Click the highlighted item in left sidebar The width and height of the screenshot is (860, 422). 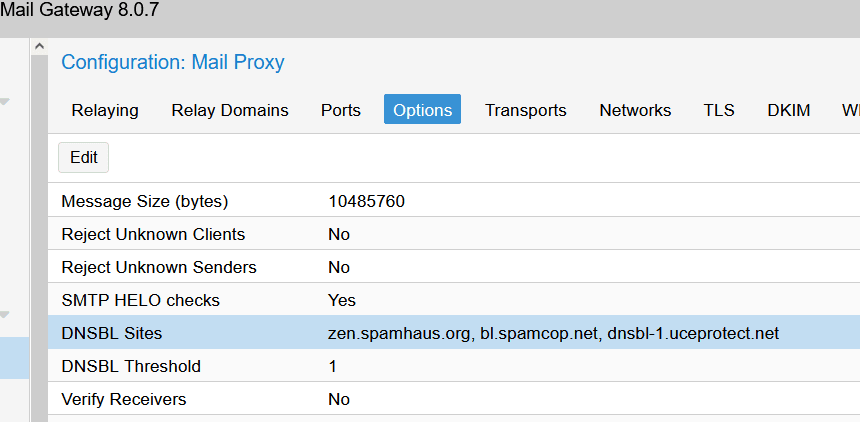pos(14,358)
